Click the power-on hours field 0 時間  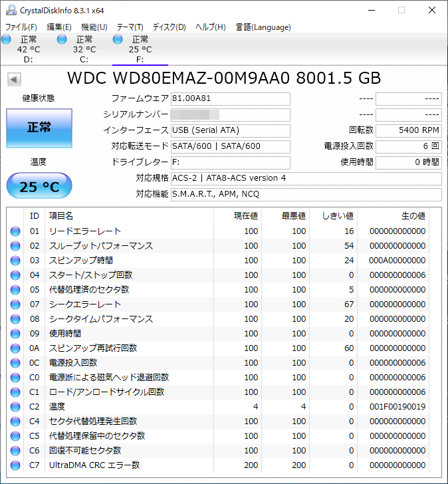409,163
